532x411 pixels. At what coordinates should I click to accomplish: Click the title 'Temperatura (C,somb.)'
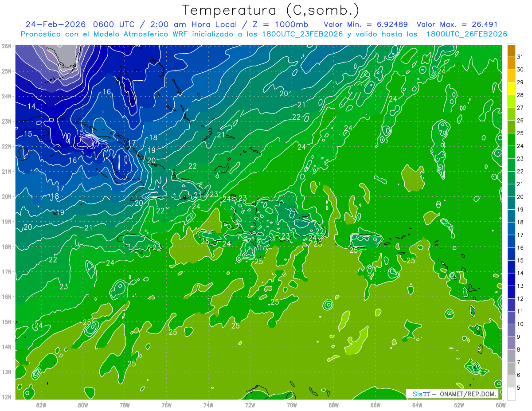271,10
